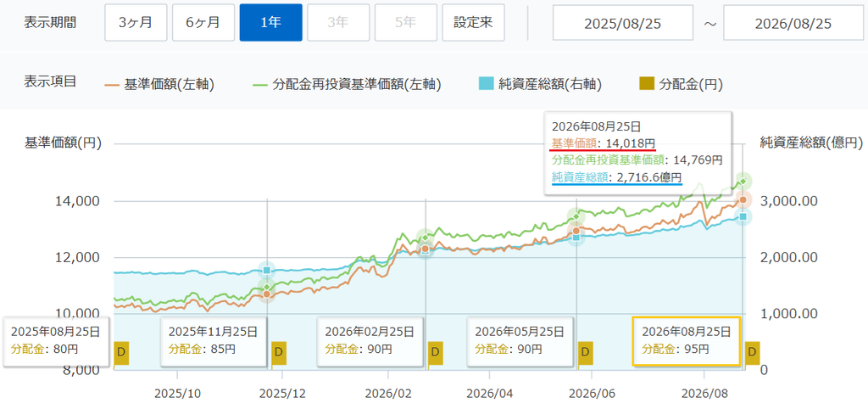This screenshot has height=403, width=868.
Task: Click the 2026/04 x-axis label
Action: (490, 393)
